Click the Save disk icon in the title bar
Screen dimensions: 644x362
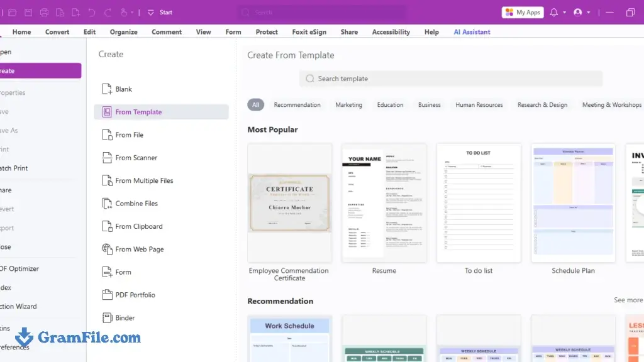pos(28,13)
